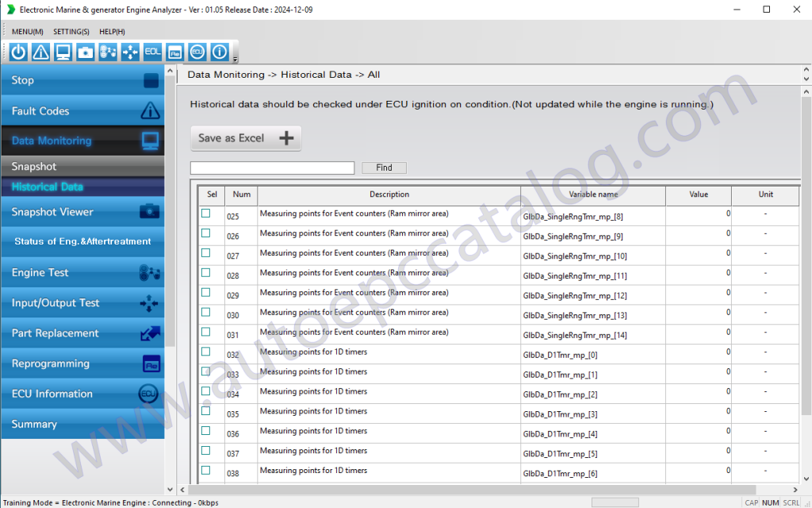Click the engine test toolbar icon
The width and height of the screenshot is (812, 508).
(108, 52)
